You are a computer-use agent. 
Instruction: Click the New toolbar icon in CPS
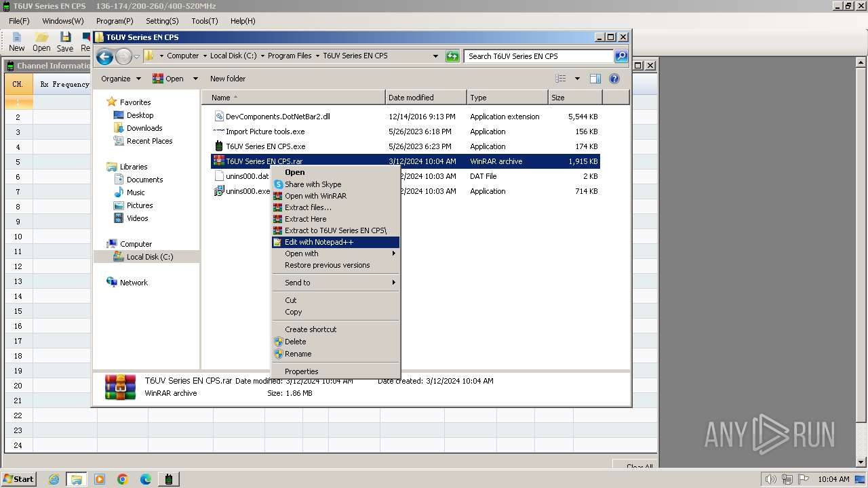click(x=17, y=42)
